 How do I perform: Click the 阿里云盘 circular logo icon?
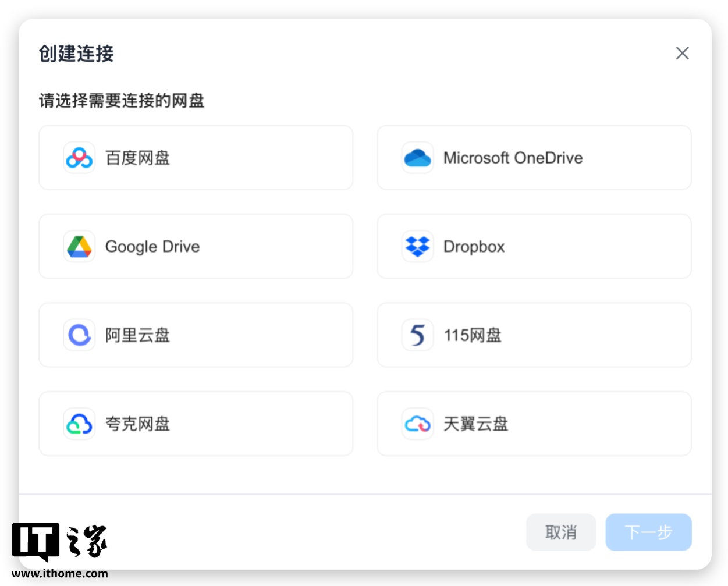pos(79,335)
